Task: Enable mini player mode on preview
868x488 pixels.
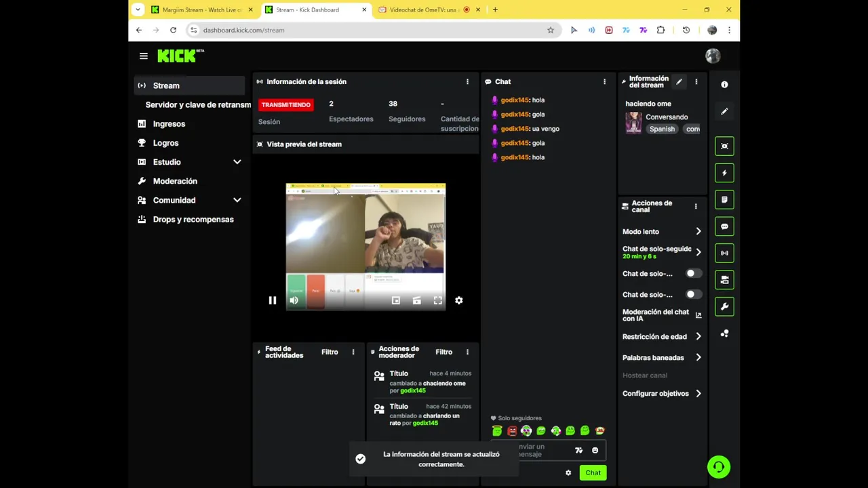Action: click(x=396, y=300)
